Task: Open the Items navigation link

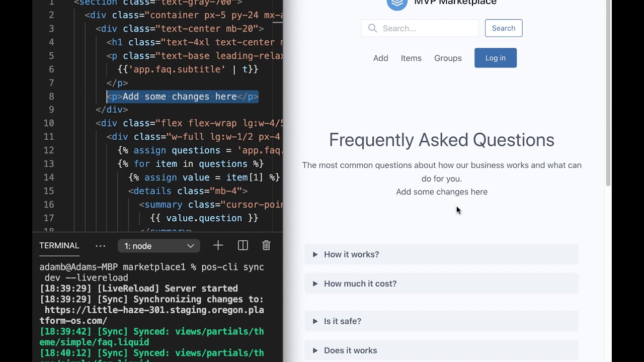Action: pos(411,58)
